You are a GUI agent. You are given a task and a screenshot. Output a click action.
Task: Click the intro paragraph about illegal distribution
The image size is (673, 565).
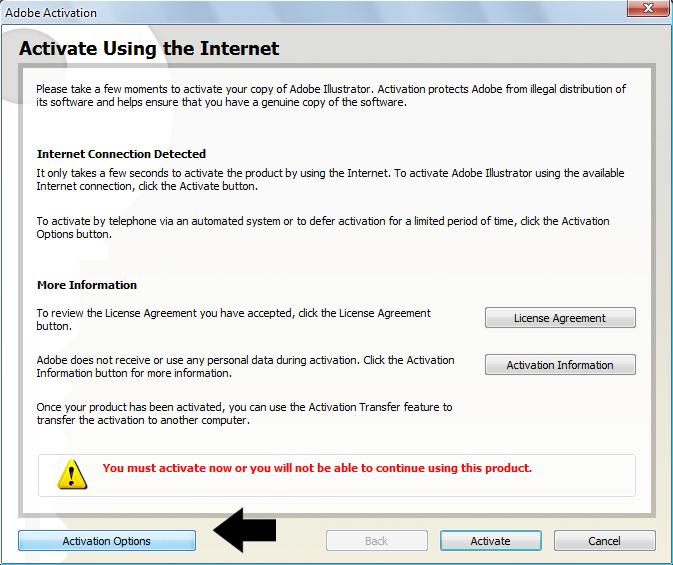(330, 95)
